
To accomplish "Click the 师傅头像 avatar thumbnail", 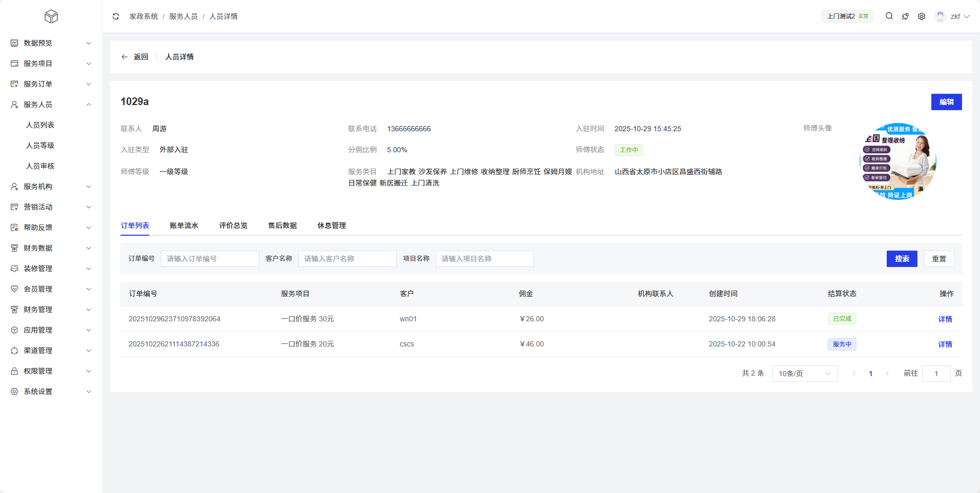I will (x=897, y=161).
